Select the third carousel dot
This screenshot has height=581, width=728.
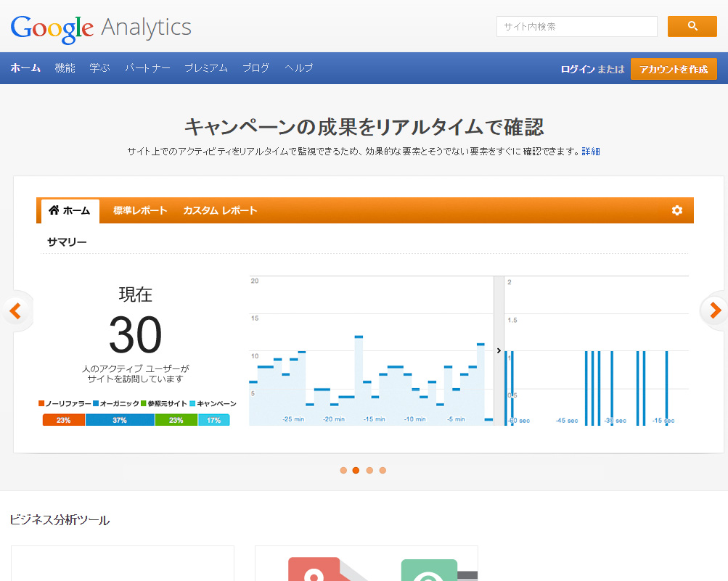pos(369,470)
